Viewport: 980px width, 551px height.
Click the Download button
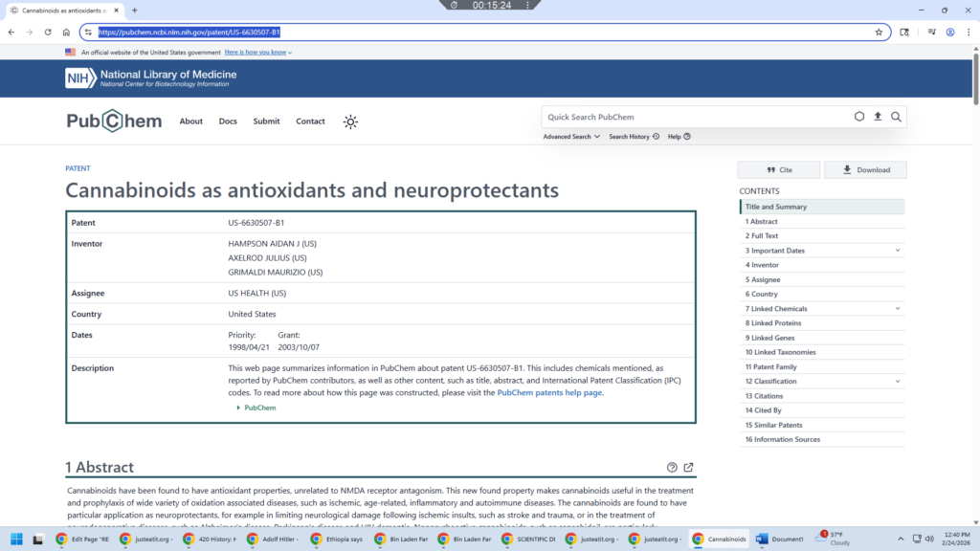point(865,170)
